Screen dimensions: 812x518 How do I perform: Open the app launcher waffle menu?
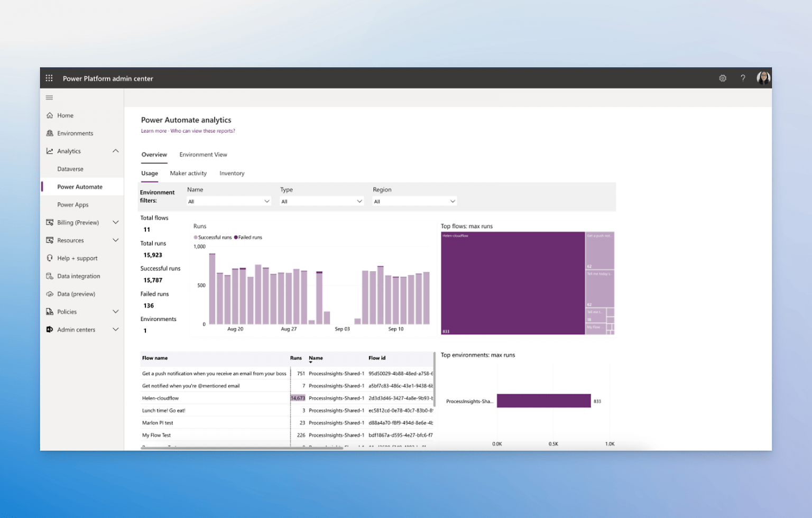coord(49,78)
